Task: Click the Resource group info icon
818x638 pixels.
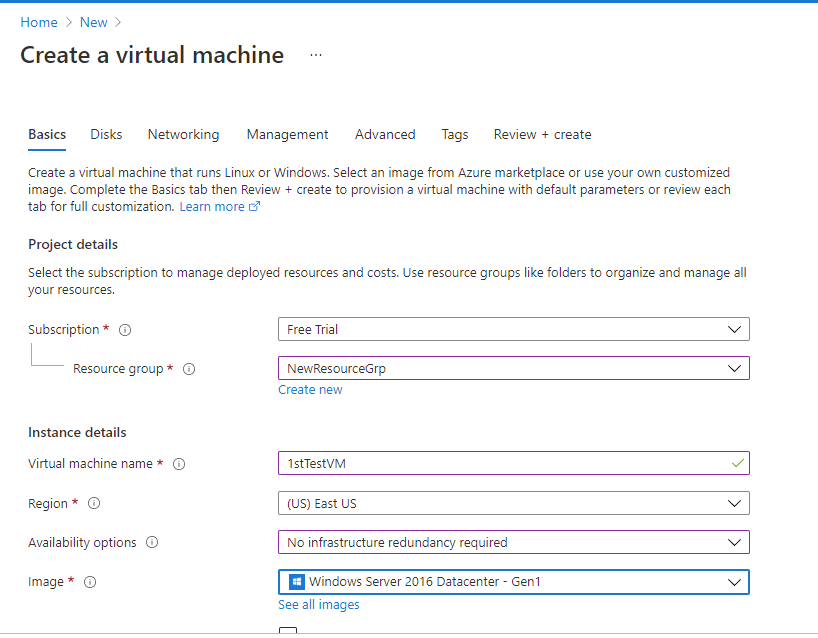Action: (189, 369)
